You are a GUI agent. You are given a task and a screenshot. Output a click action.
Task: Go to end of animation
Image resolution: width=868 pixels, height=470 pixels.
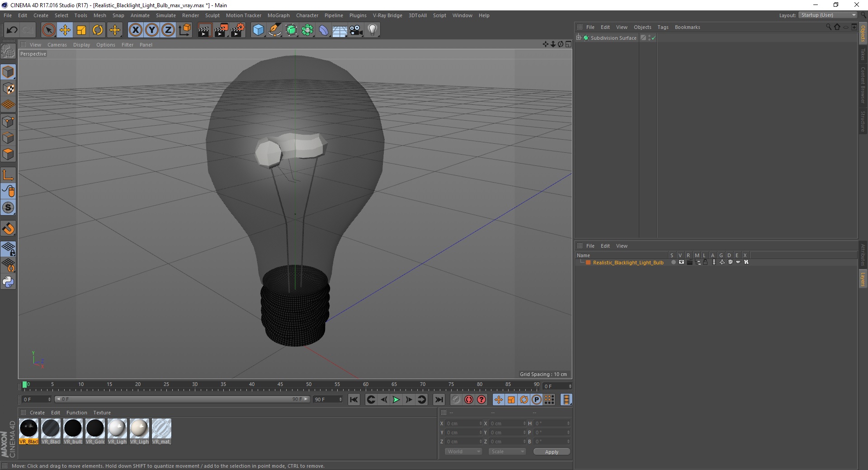pyautogui.click(x=439, y=399)
